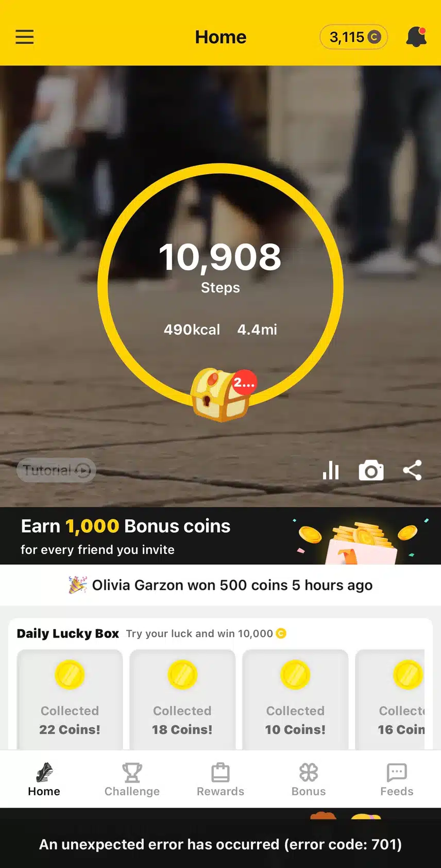Viewport: 441px width, 868px height.
Task: Switch to the Rewards tab
Action: click(220, 779)
